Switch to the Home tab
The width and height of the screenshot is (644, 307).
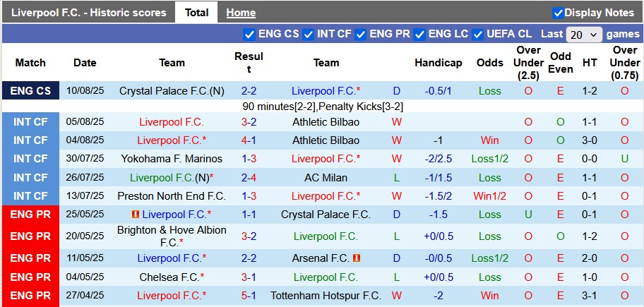coord(241,13)
